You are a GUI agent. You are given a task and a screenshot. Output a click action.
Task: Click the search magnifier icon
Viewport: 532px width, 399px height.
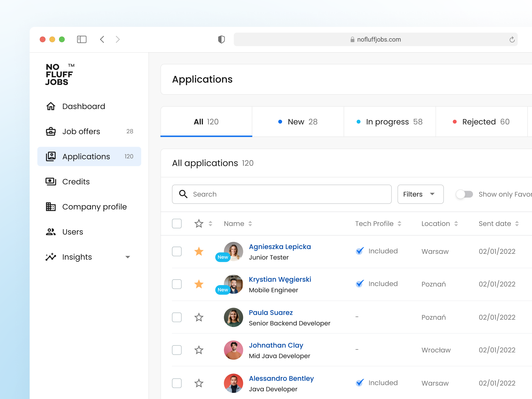coord(183,194)
